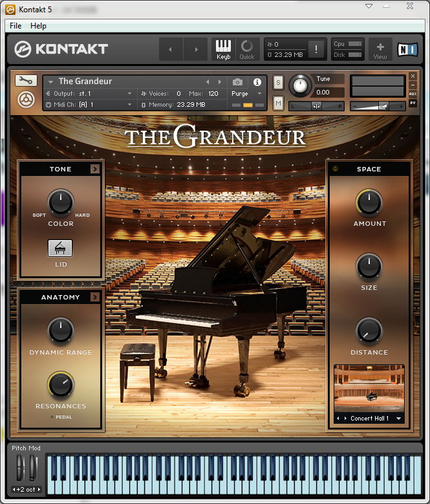
Task: Minimize the instrument header view
Action: coord(413,85)
